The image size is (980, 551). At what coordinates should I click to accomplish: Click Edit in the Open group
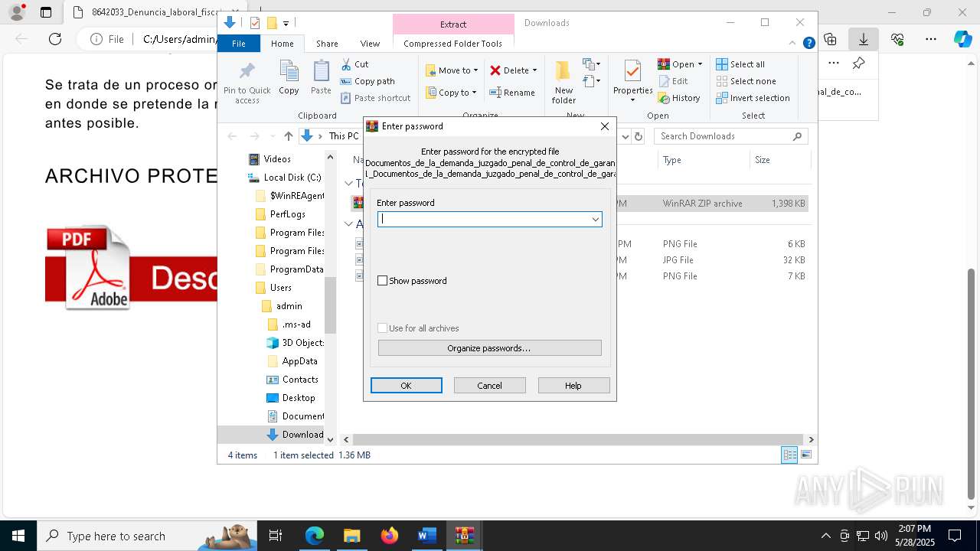click(672, 81)
